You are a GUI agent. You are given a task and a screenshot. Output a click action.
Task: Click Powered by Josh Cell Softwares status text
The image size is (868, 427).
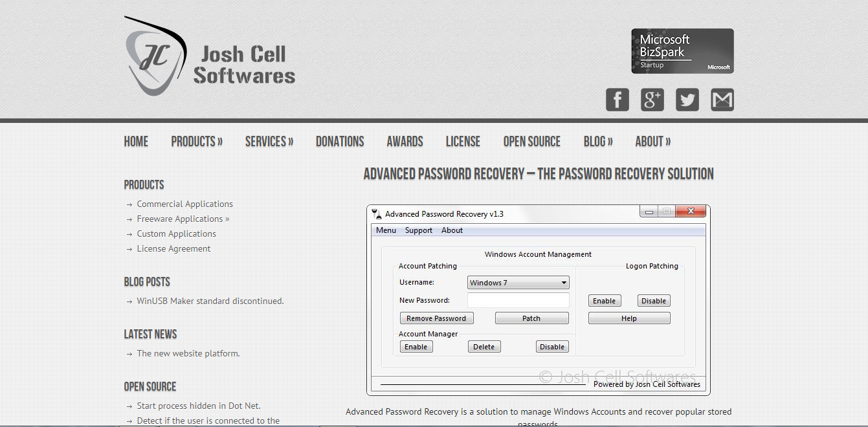tap(647, 384)
